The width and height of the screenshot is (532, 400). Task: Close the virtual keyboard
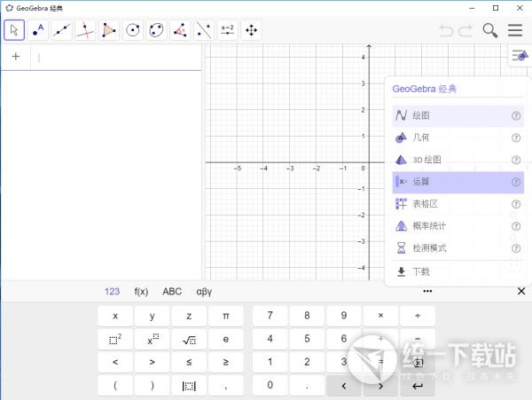[521, 291]
